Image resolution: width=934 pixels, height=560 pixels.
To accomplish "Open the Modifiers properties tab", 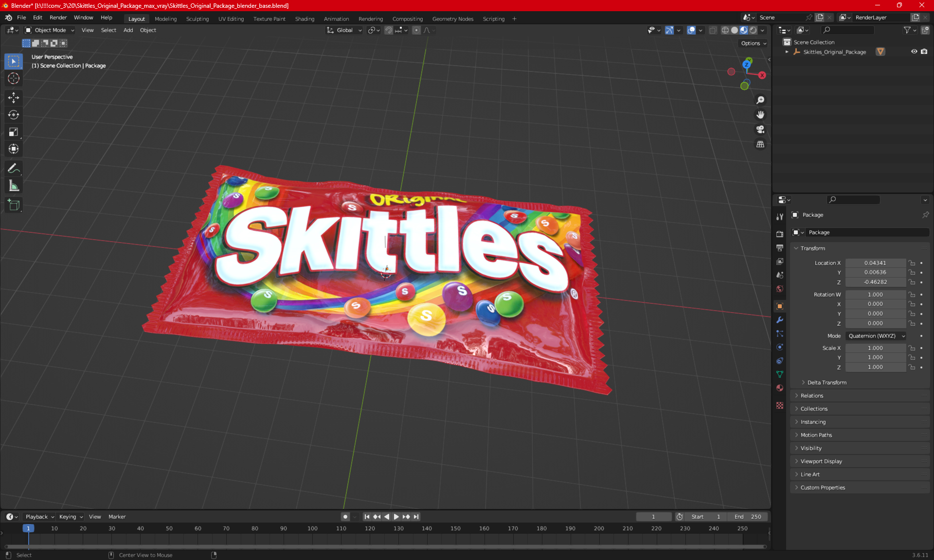I will (x=780, y=320).
